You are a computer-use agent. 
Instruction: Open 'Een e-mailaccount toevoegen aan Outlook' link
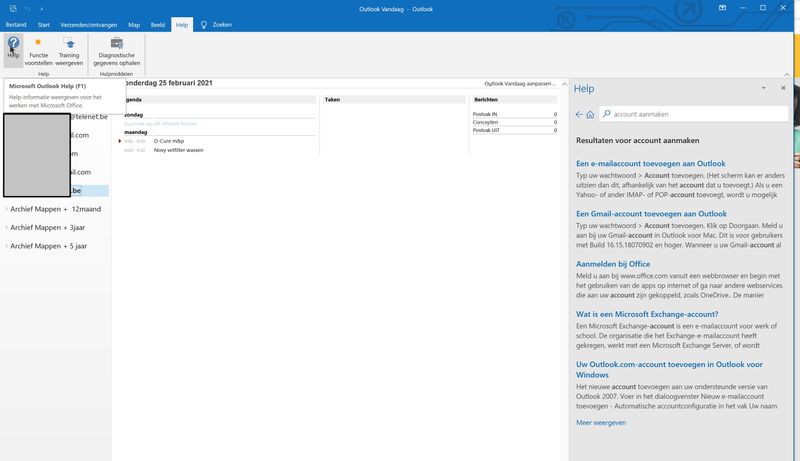pos(651,163)
